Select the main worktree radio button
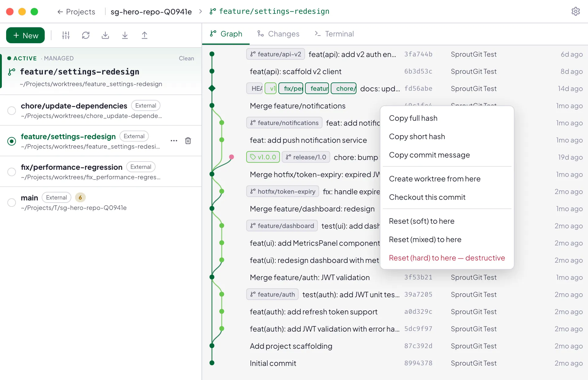Viewport: 588px width, 380px height. pos(12,202)
